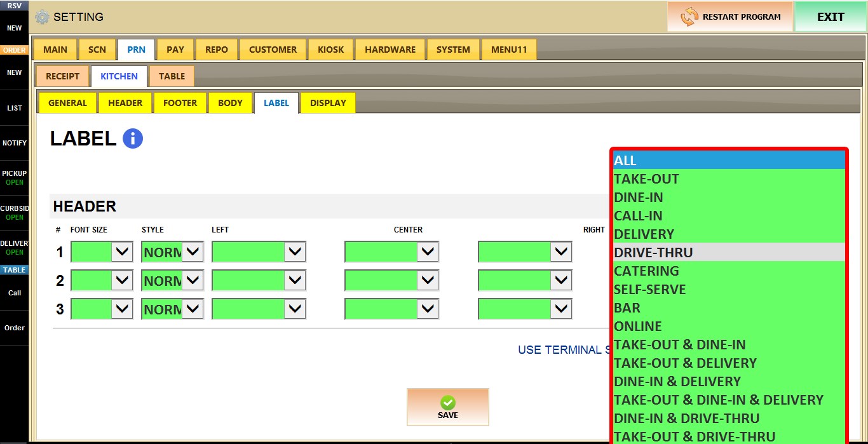The height and width of the screenshot is (444, 868).
Task: Open the PRN tab
Action: pos(136,50)
